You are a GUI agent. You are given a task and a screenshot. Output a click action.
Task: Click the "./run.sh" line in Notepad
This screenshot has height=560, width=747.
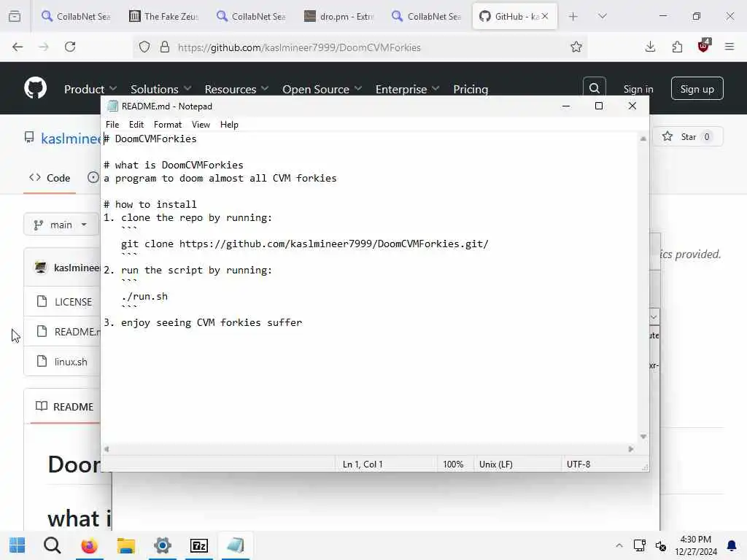coord(144,296)
